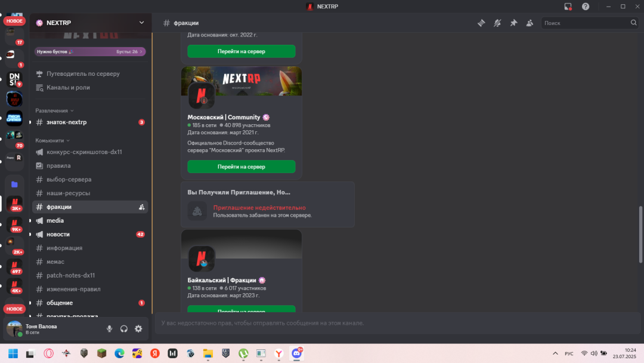Open the правила channel
Image resolution: width=644 pixels, height=363 pixels.
(x=90, y=165)
